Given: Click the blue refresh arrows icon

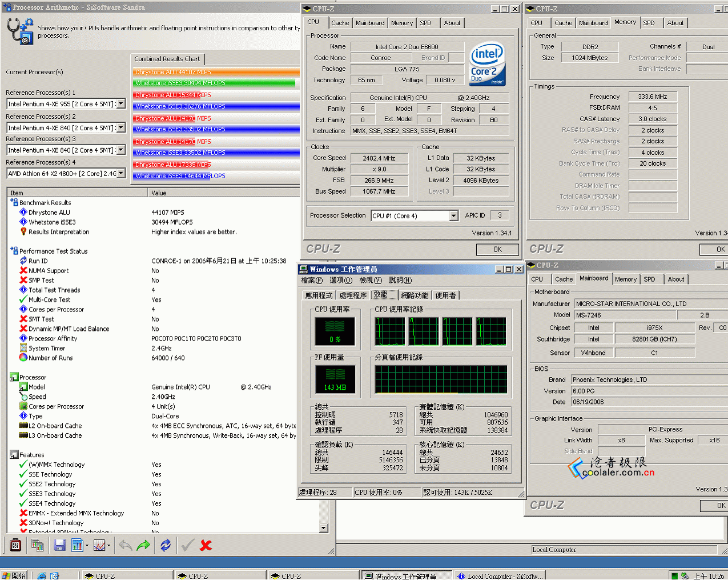Looking at the screenshot, I should click(166, 546).
